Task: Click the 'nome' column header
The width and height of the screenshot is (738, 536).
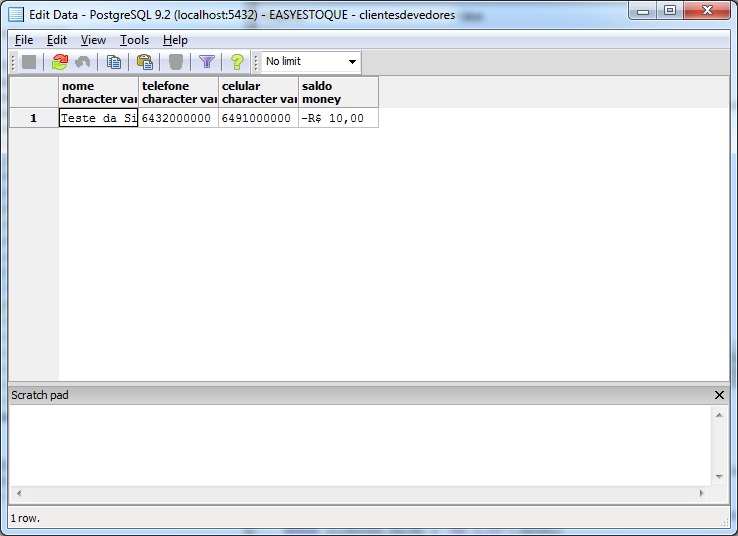Action: click(x=98, y=92)
